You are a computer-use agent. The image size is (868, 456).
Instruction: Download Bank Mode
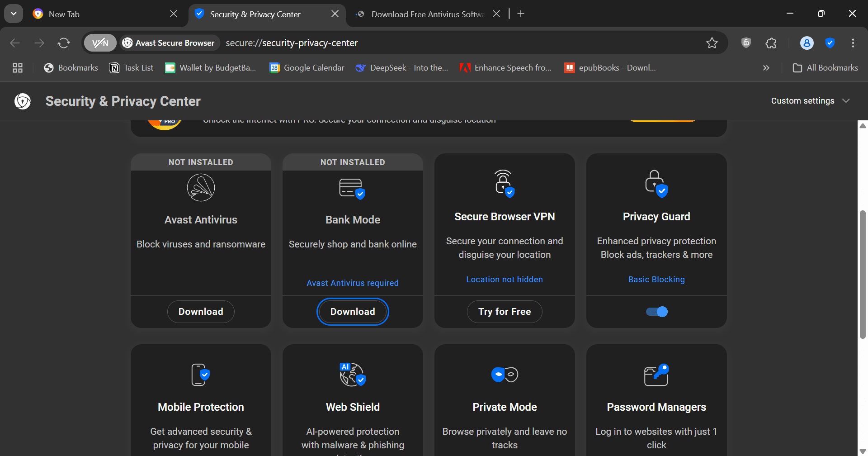pos(353,312)
